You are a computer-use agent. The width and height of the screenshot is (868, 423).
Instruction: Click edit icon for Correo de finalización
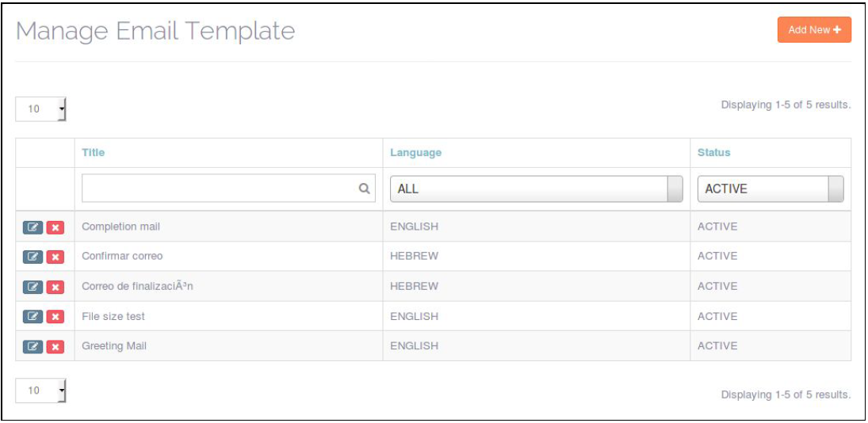pos(33,287)
